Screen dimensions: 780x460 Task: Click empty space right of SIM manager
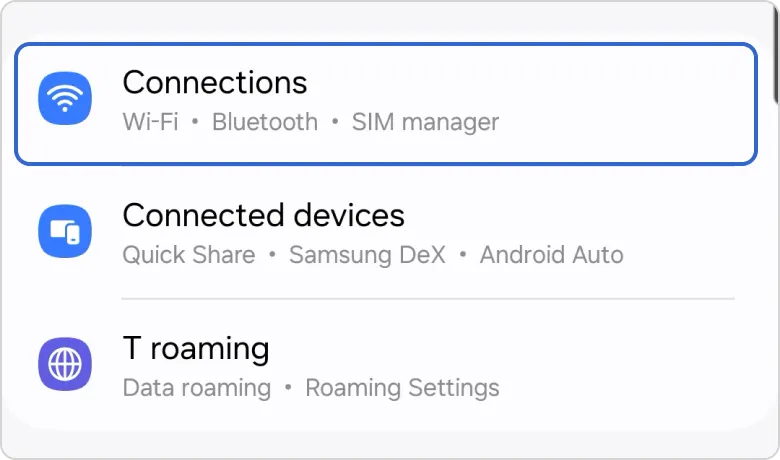click(620, 122)
